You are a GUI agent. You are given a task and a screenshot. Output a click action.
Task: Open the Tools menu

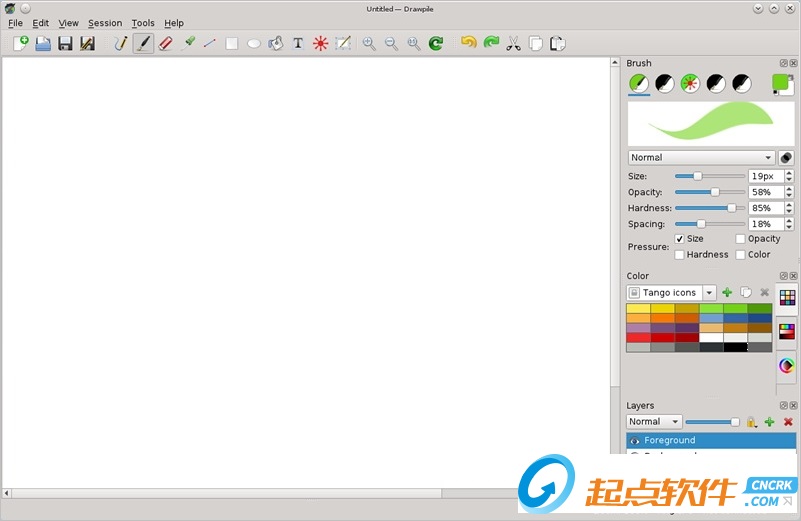(143, 23)
